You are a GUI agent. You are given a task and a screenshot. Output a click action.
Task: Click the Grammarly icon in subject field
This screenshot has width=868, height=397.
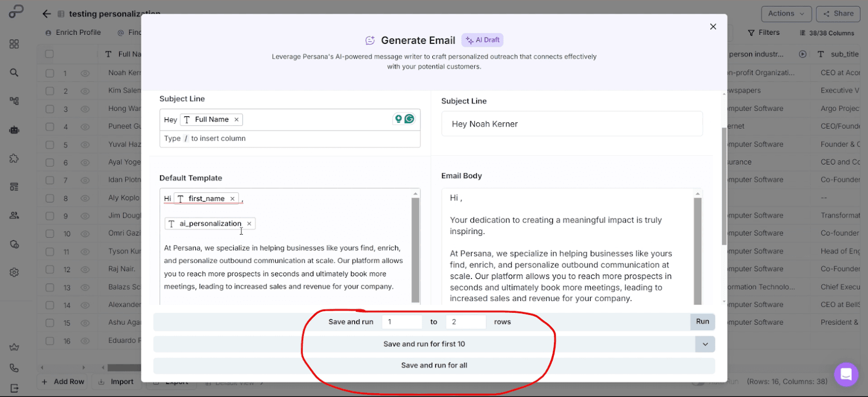410,119
